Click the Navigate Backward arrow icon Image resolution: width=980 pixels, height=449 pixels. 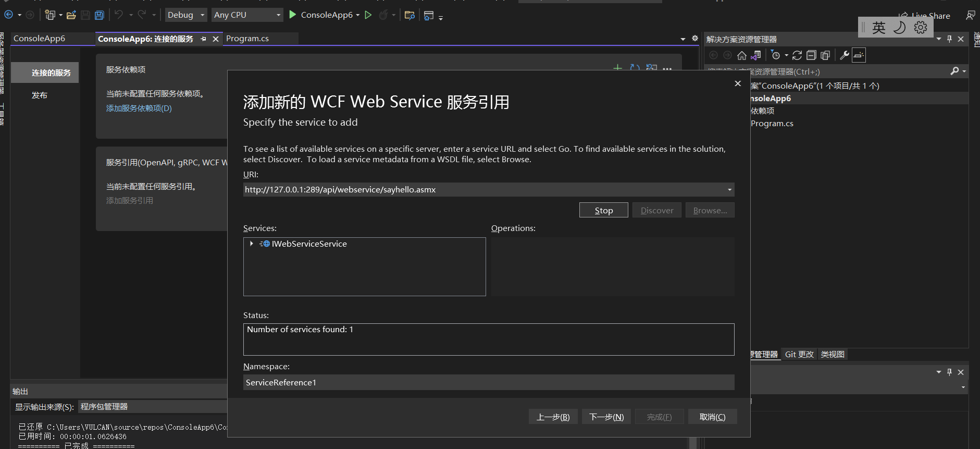pyautogui.click(x=9, y=15)
